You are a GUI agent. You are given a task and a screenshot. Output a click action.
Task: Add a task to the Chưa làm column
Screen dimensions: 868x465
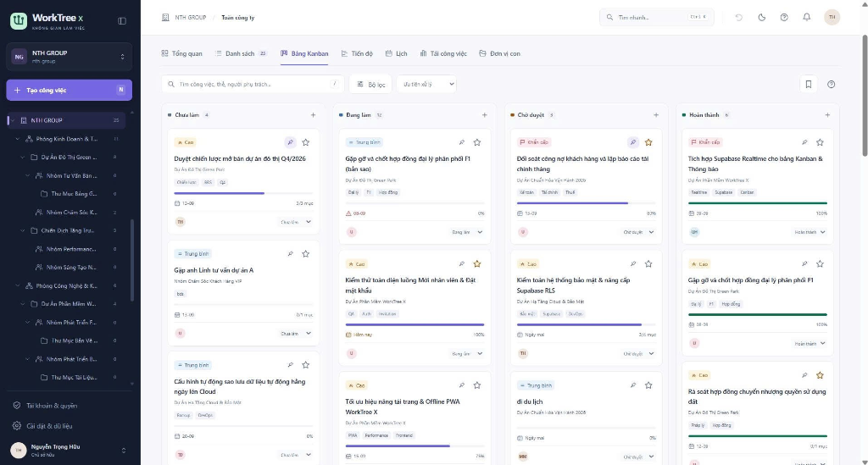click(313, 115)
